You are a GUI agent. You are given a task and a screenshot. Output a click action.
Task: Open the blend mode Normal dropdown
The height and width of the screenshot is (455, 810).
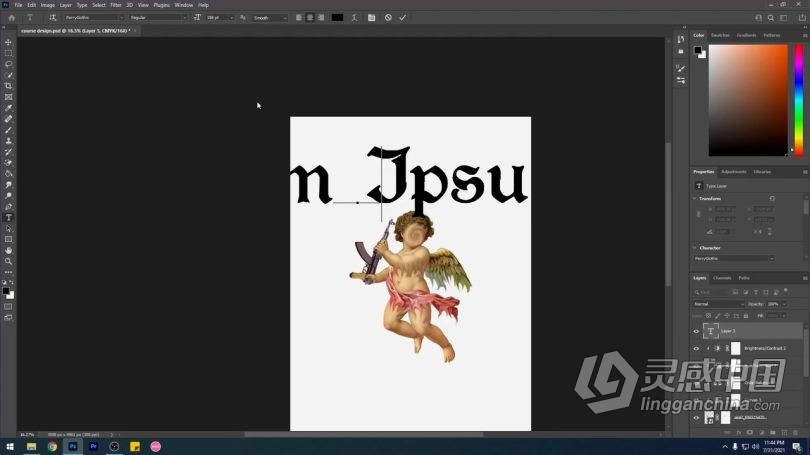click(x=718, y=304)
